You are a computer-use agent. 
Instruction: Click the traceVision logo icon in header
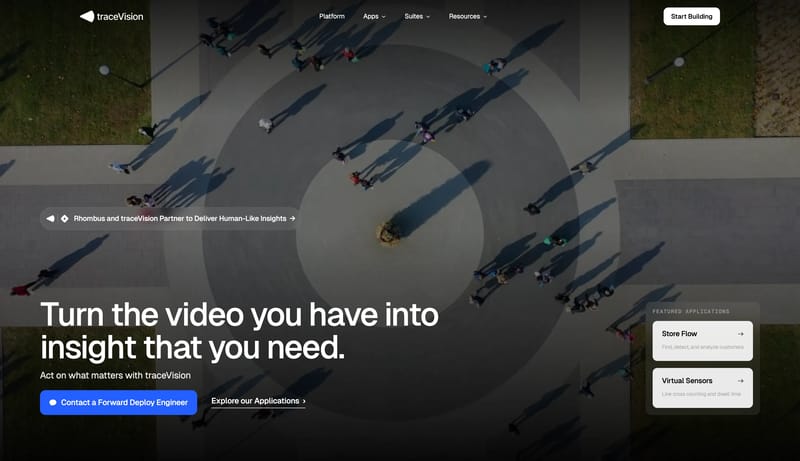tap(87, 16)
